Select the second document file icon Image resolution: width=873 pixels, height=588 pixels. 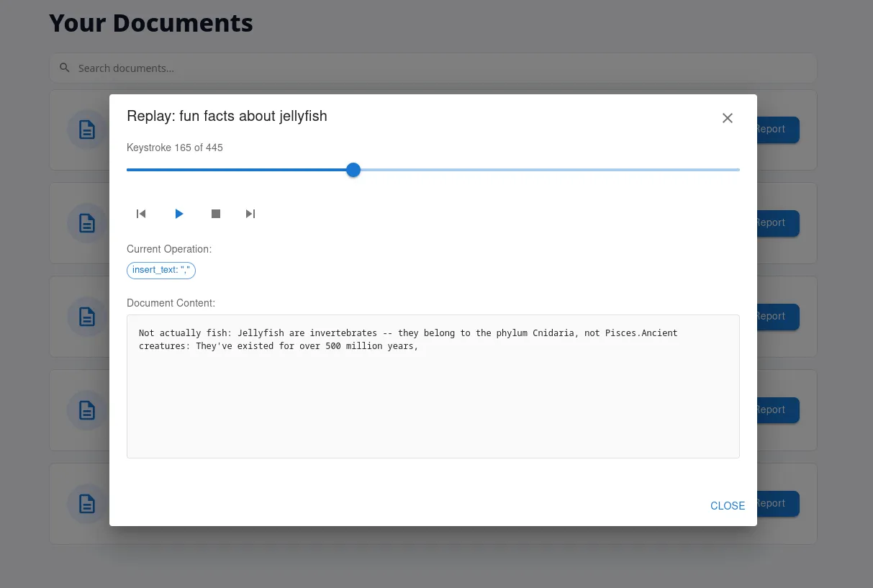point(87,223)
